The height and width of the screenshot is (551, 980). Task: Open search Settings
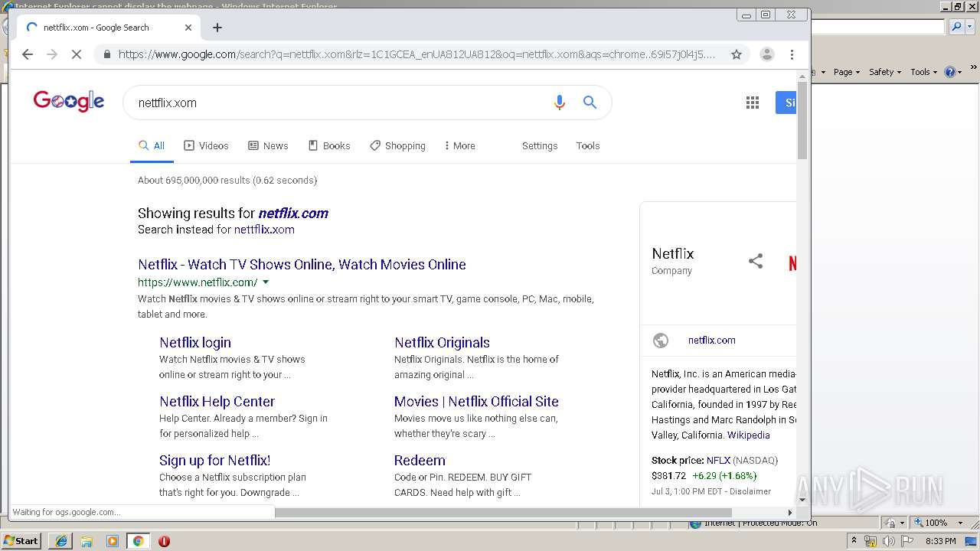click(540, 145)
